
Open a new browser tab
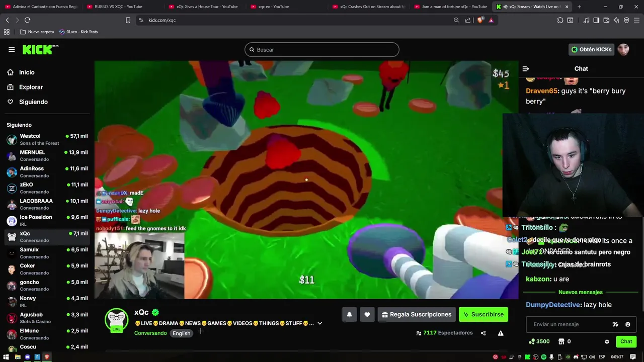[579, 7]
